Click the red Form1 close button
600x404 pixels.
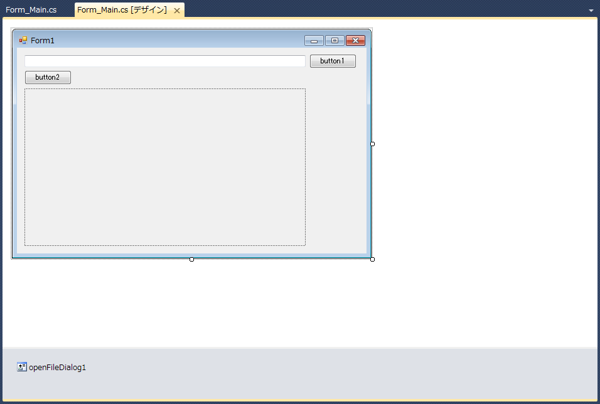tap(355, 41)
